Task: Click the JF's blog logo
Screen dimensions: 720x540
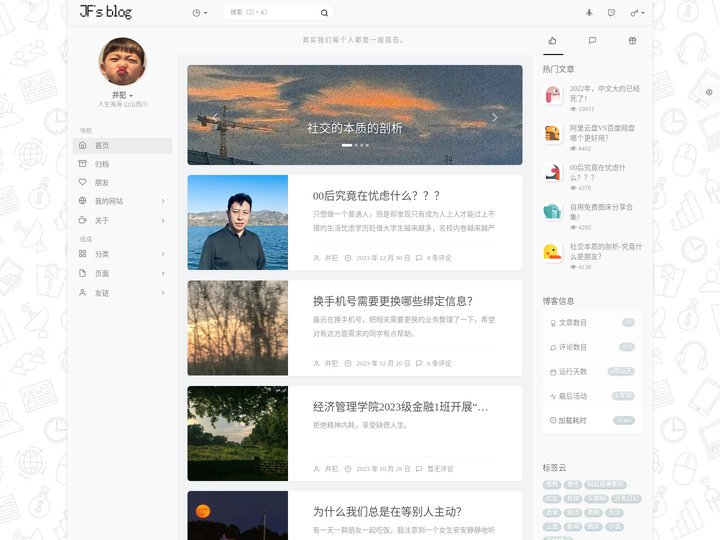Action: coord(106,11)
